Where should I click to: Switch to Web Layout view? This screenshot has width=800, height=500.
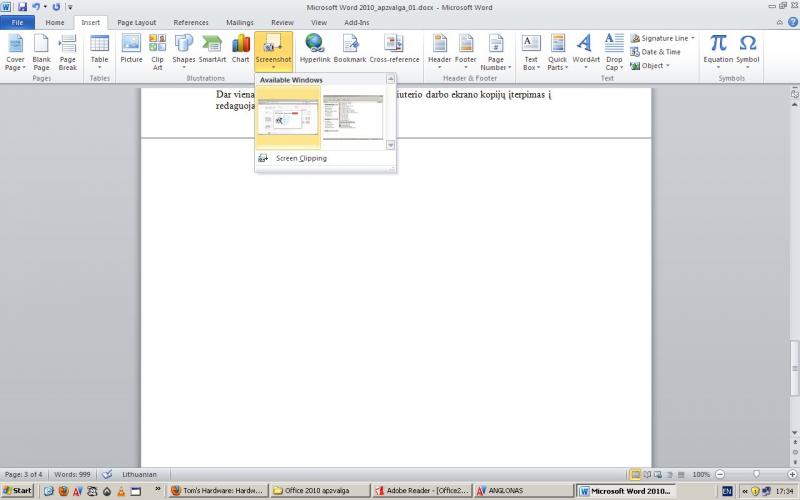[x=658, y=474]
